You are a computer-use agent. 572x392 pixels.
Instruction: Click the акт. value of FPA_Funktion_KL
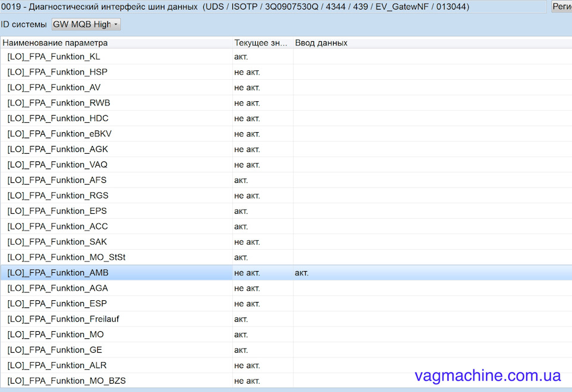coord(241,57)
